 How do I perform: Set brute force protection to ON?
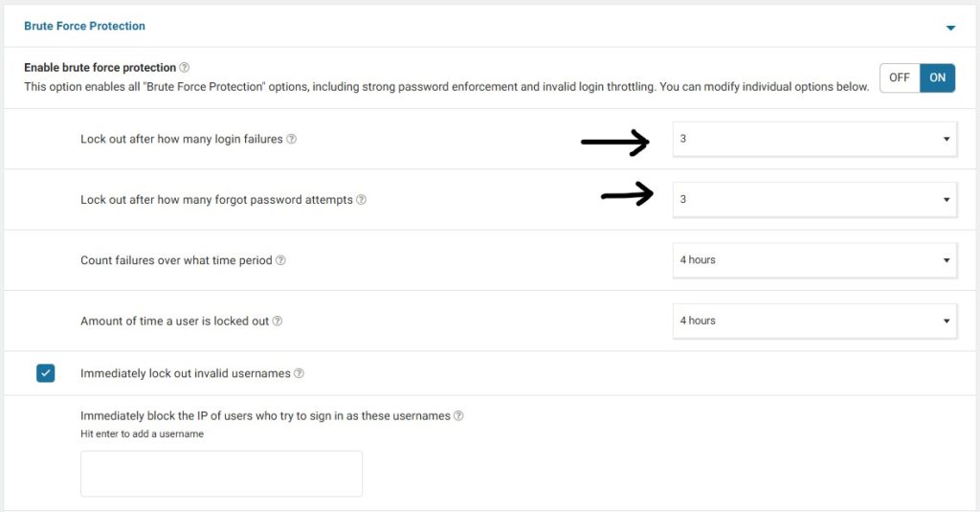tap(938, 78)
